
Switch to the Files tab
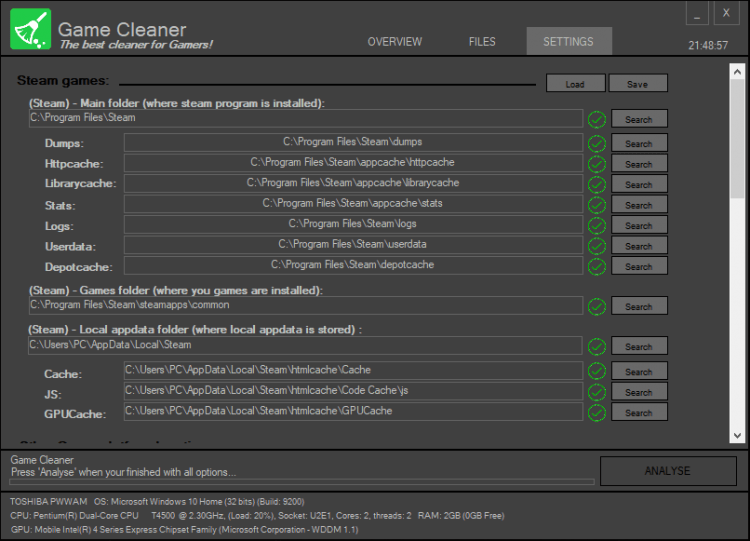(482, 42)
